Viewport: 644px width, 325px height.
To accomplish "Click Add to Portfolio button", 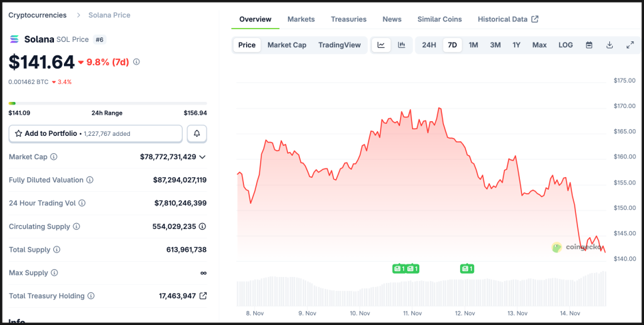I will (x=95, y=134).
